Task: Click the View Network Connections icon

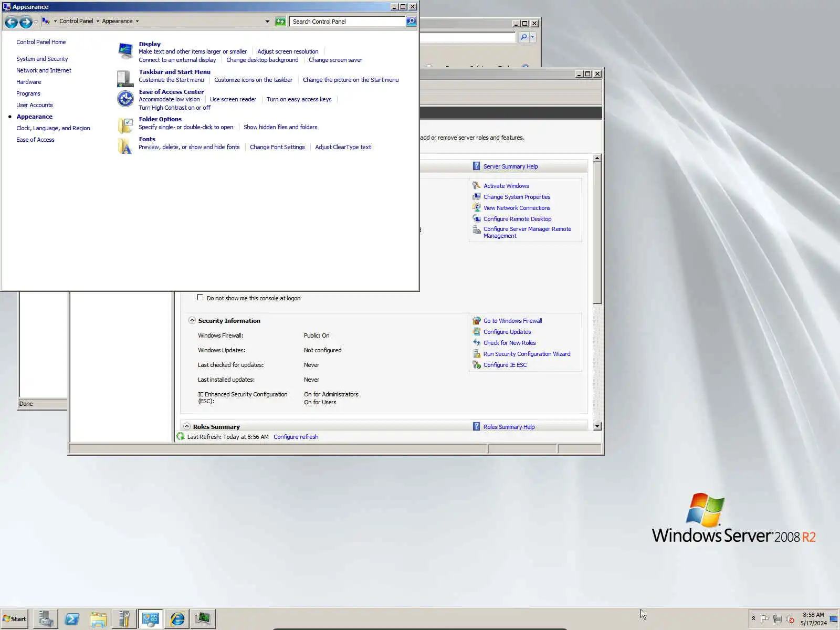Action: (476, 207)
